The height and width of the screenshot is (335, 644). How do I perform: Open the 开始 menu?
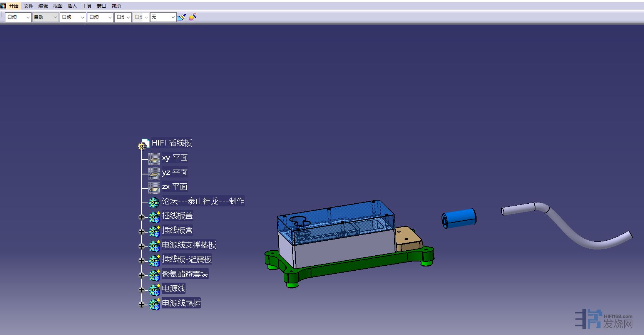point(13,6)
